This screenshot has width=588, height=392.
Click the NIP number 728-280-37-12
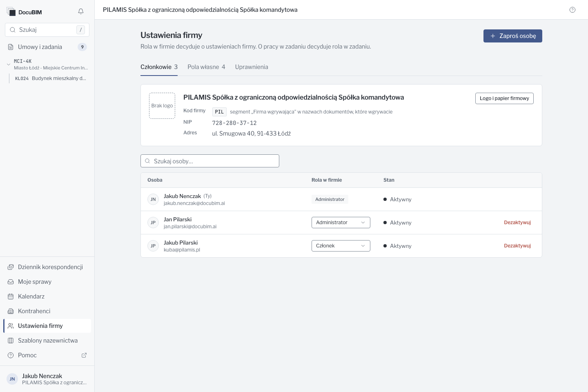click(x=234, y=123)
